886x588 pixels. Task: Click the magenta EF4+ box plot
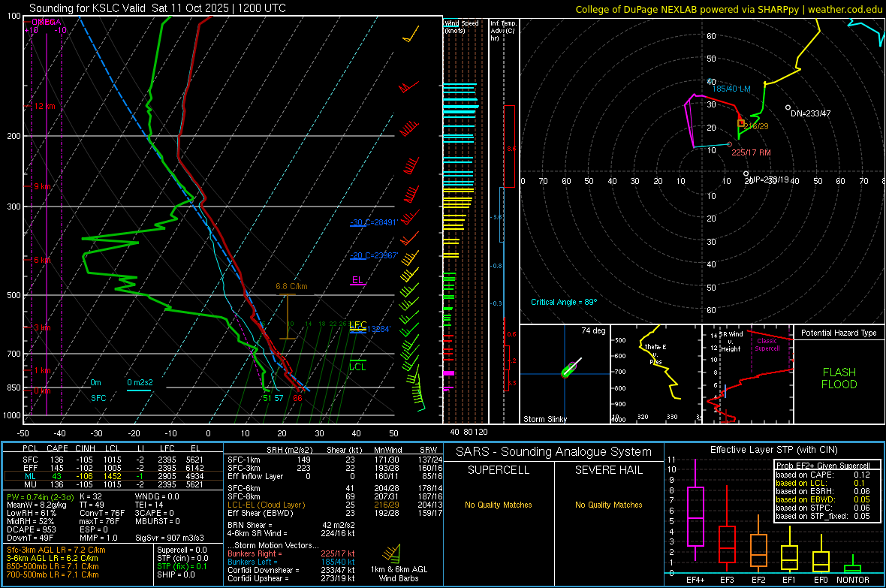(x=695, y=517)
